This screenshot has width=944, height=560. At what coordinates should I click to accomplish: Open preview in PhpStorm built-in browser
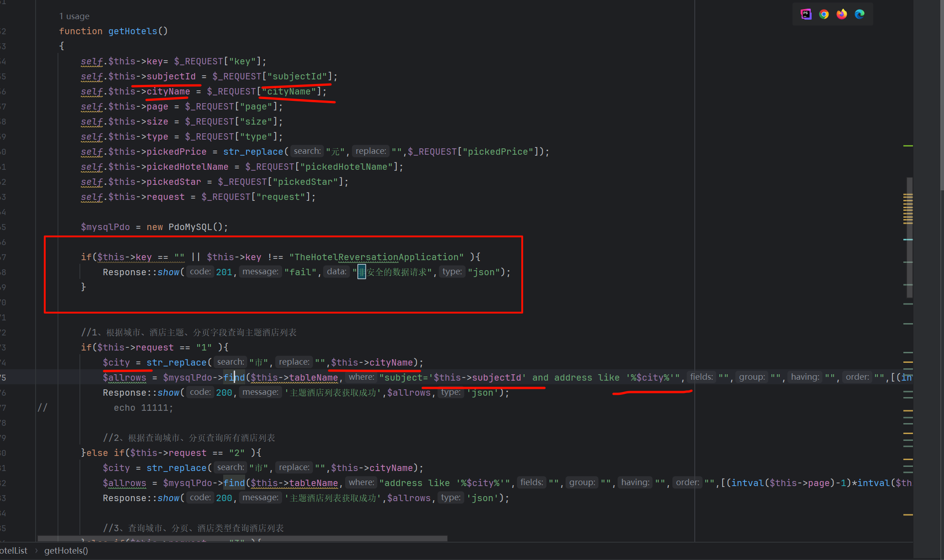click(806, 14)
